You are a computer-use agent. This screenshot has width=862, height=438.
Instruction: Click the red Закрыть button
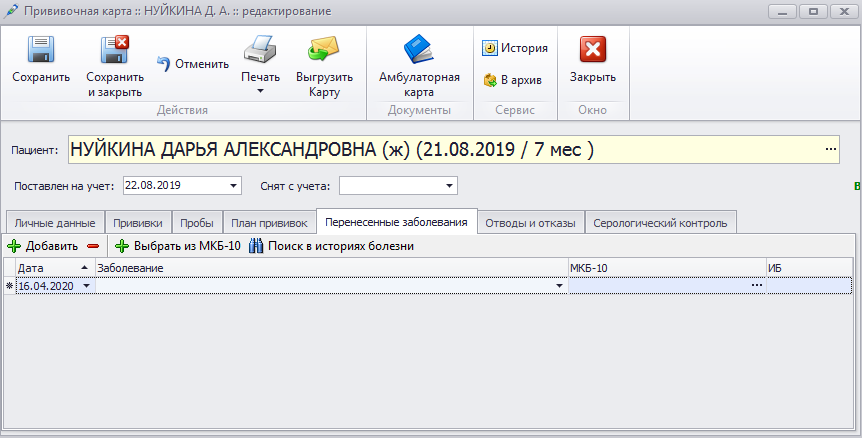tap(593, 52)
